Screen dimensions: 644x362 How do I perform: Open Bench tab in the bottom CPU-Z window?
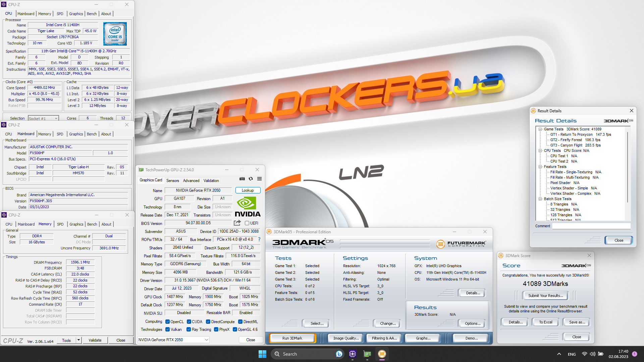92,224
